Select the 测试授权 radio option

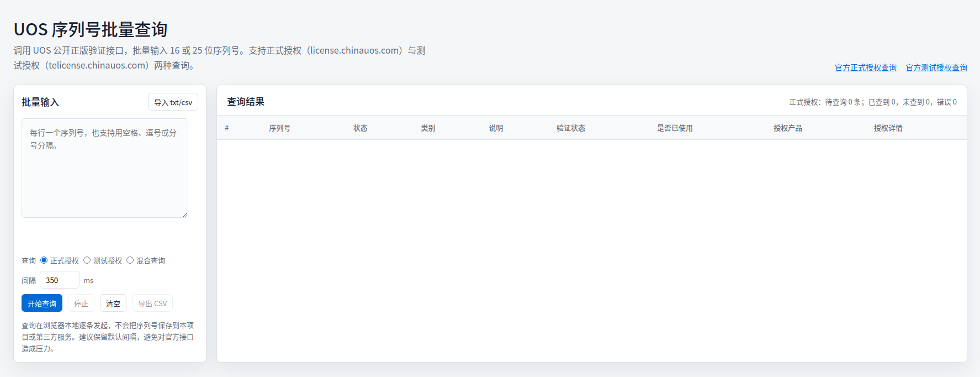click(x=87, y=260)
